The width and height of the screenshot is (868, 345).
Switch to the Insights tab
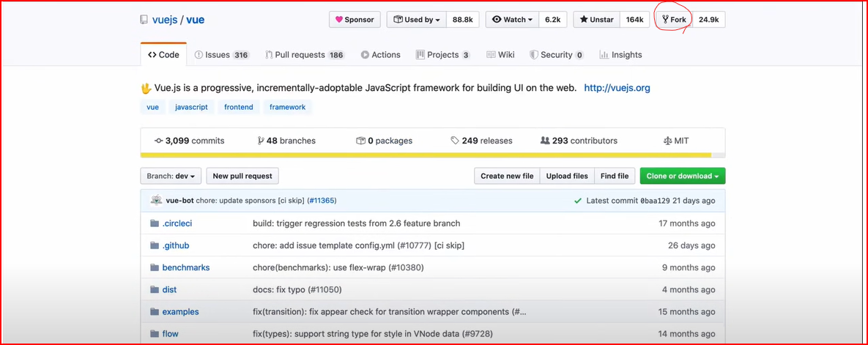point(620,55)
